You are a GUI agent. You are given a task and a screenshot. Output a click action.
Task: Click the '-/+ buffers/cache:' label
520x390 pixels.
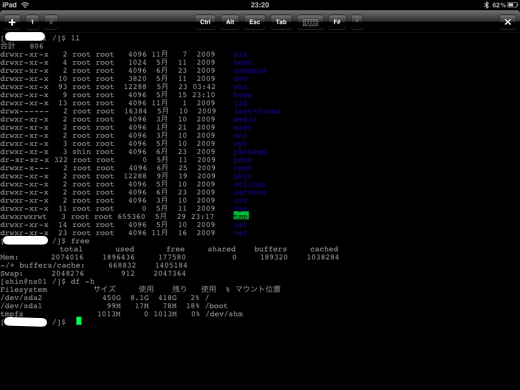point(42,266)
